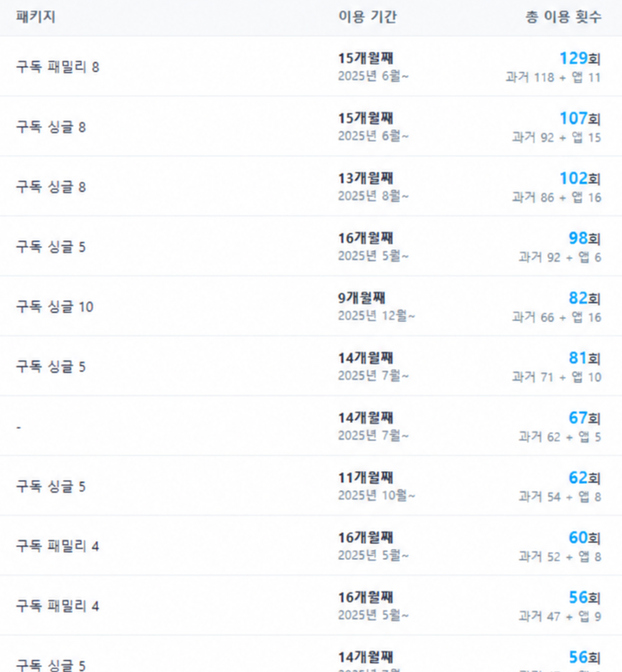
Task: Click 과거 118 + 앱 11 breakdown text
Action: (x=553, y=77)
